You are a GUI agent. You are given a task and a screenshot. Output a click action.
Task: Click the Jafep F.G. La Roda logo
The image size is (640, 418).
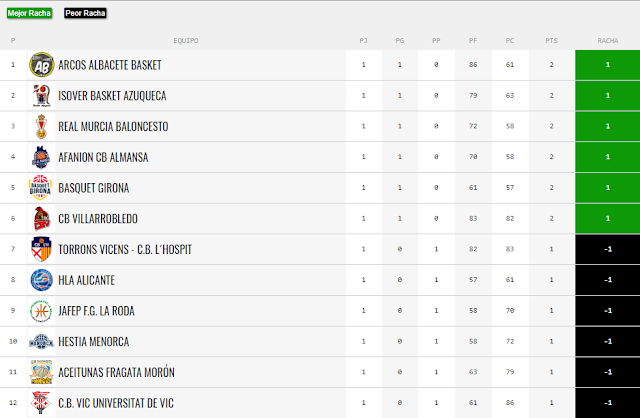pyautogui.click(x=41, y=311)
